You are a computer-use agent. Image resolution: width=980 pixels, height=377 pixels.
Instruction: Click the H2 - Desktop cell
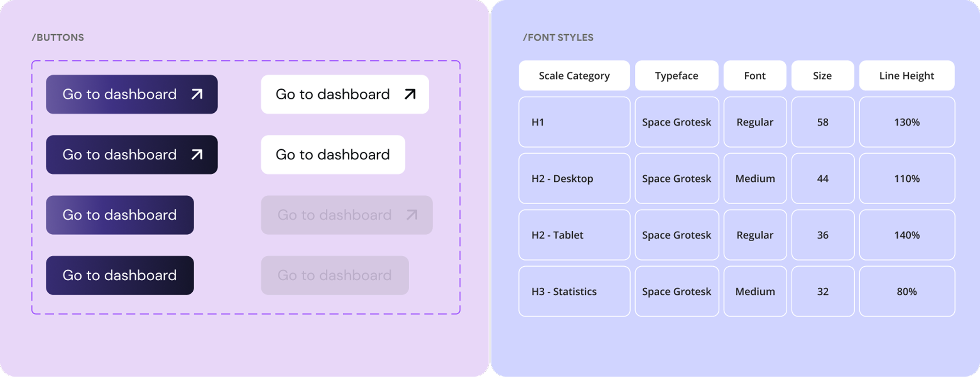[574, 179]
